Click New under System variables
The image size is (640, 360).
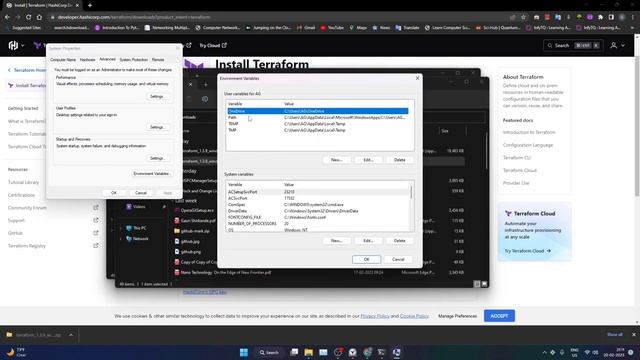(336, 240)
